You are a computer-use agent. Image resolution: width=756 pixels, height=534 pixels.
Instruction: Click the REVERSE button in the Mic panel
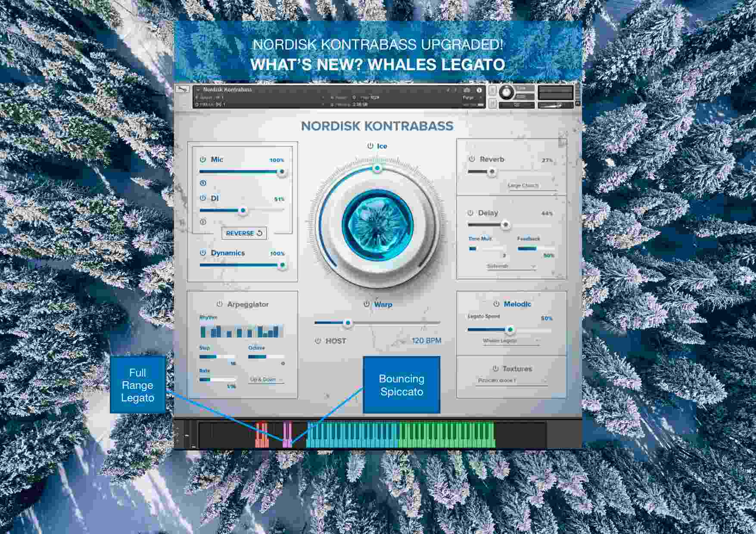coord(244,233)
